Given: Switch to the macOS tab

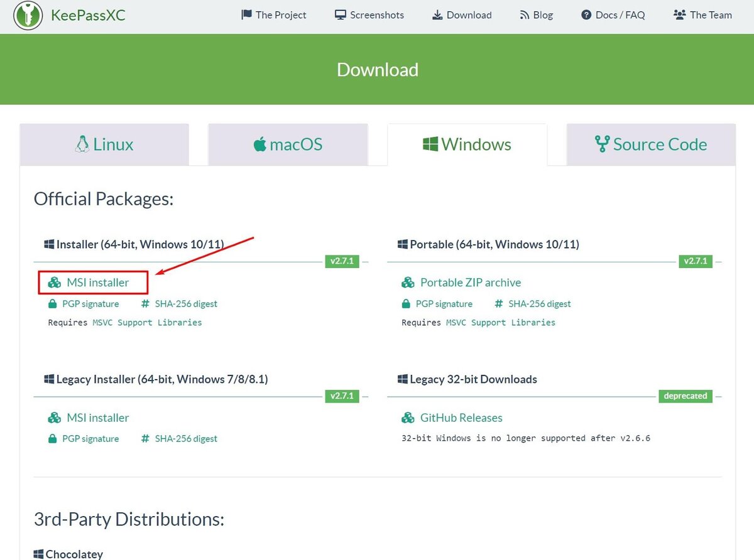Looking at the screenshot, I should 288,144.
